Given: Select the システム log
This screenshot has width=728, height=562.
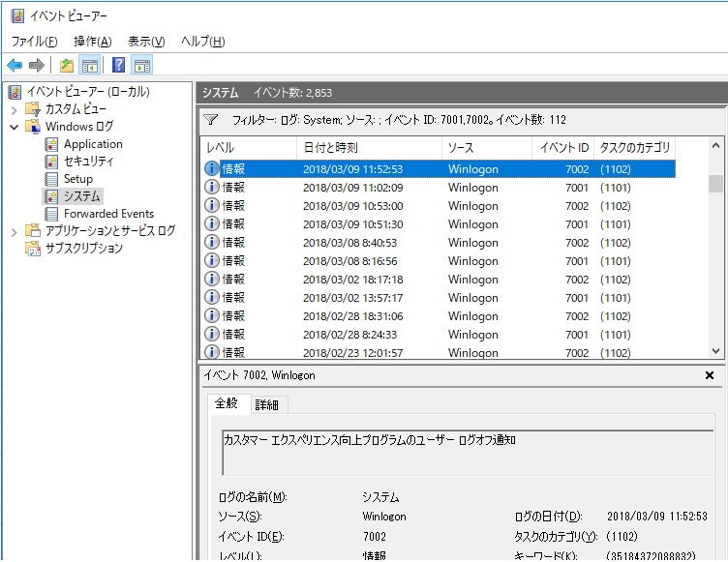Looking at the screenshot, I should pos(81,196).
